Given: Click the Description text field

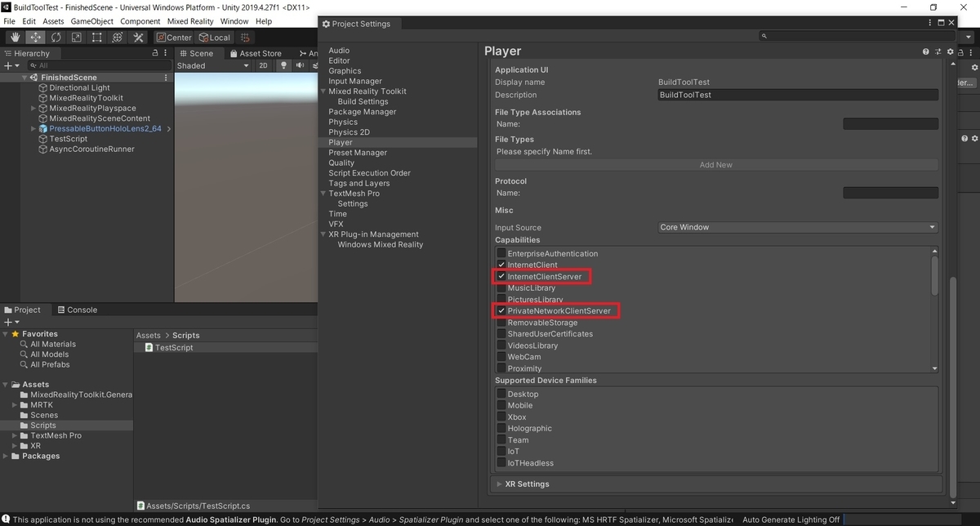Looking at the screenshot, I should pos(798,95).
